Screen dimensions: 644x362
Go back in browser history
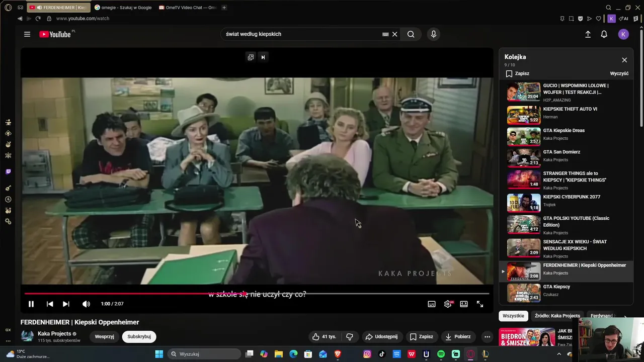tap(20, 19)
